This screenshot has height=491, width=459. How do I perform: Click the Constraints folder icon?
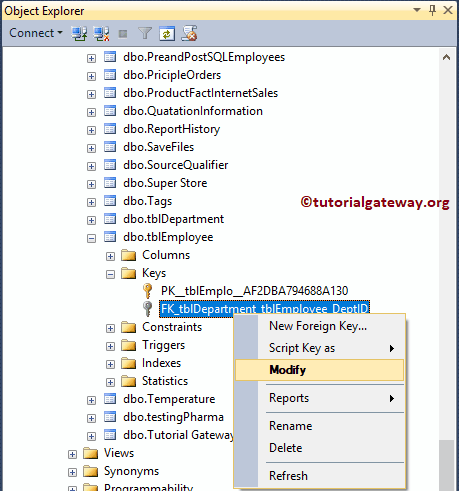(129, 327)
